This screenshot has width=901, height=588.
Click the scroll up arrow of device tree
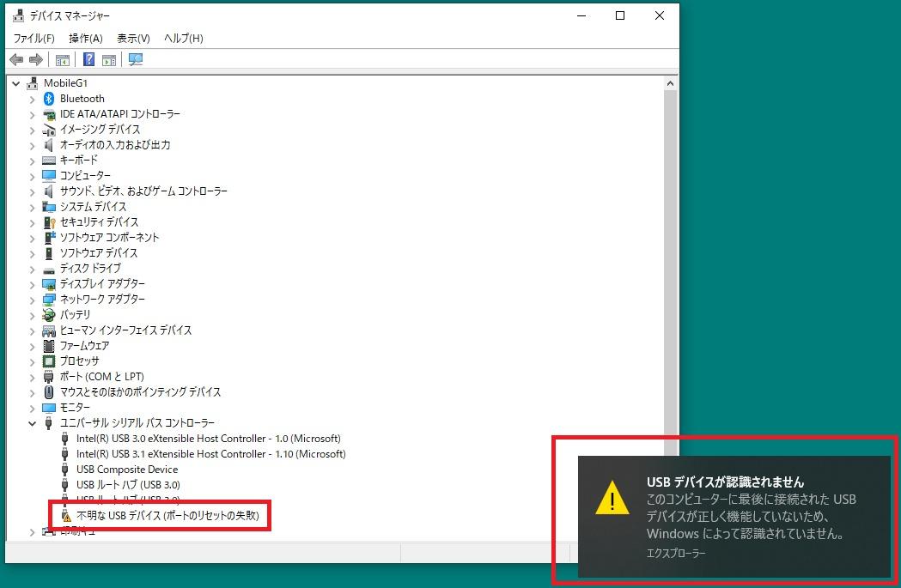click(669, 83)
